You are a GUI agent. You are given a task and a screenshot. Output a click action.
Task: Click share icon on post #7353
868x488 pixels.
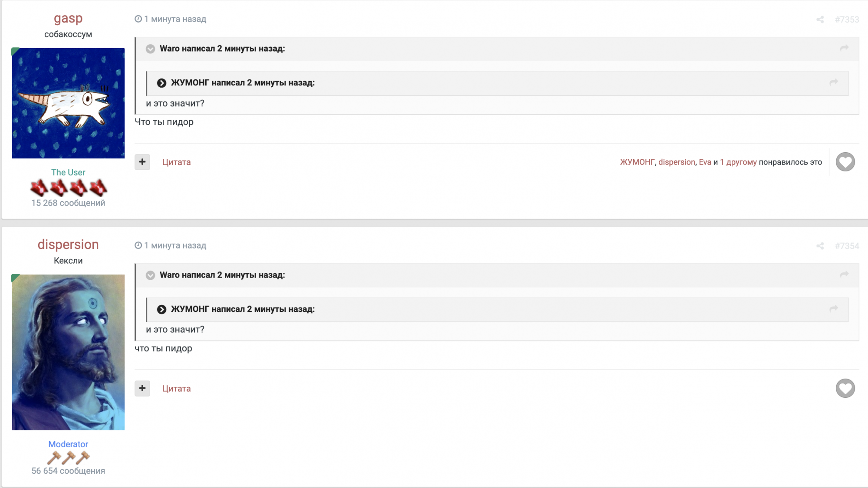[820, 20]
